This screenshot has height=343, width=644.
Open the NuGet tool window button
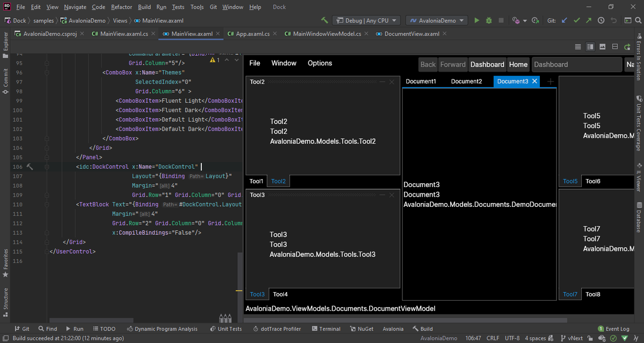pos(362,329)
